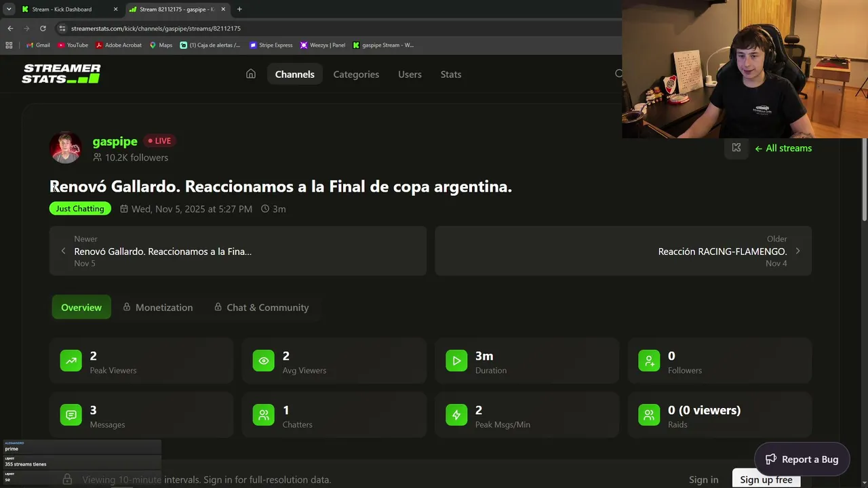Image resolution: width=868 pixels, height=488 pixels.
Task: Select the Overview tab
Action: (x=81, y=307)
